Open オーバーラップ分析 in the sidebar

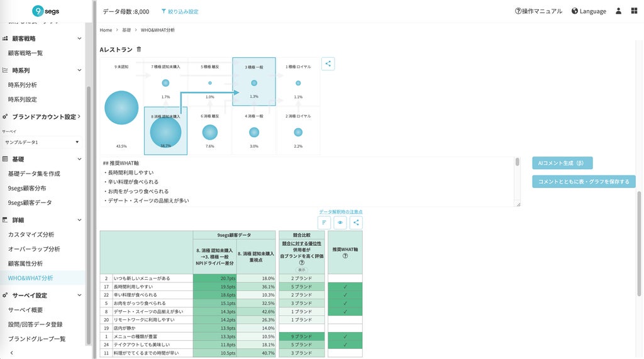pos(34,249)
